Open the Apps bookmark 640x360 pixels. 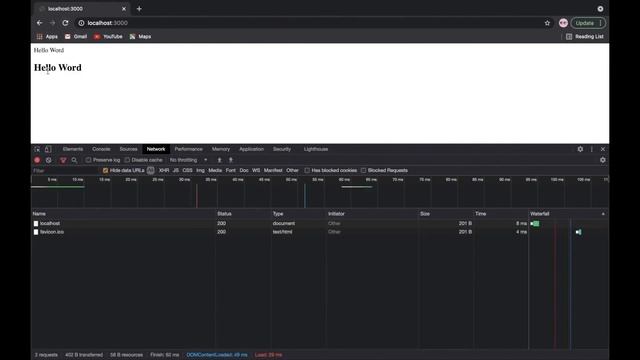[x=47, y=37]
